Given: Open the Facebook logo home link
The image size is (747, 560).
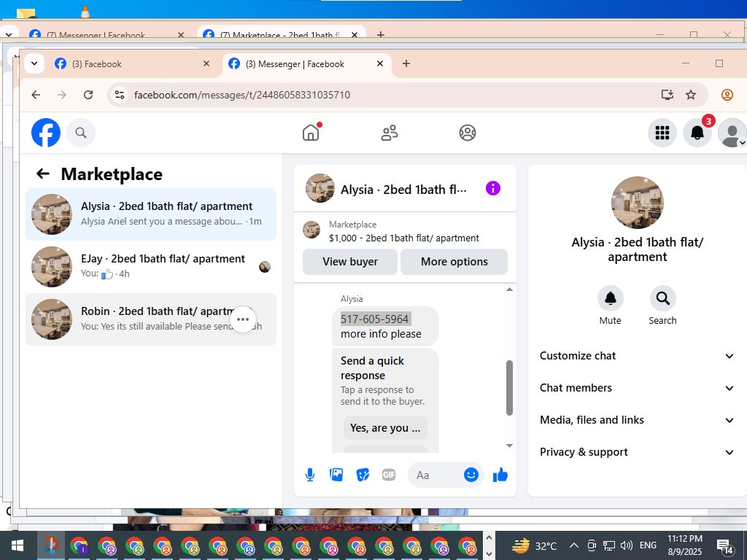Looking at the screenshot, I should coord(46,133).
